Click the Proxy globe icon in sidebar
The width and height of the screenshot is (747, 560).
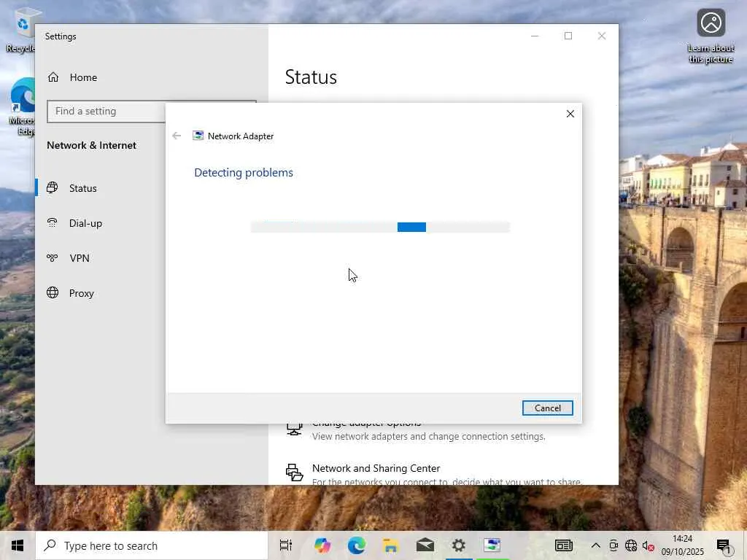[53, 292]
